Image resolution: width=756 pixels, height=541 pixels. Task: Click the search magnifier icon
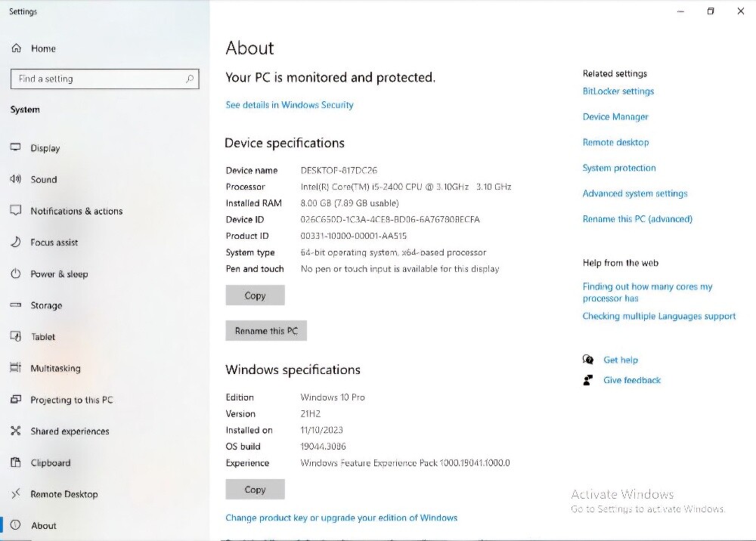point(190,79)
